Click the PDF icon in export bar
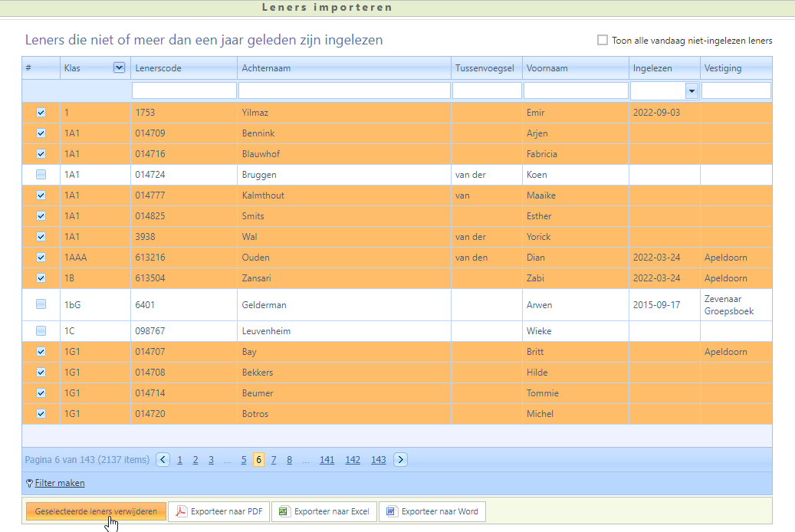This screenshot has height=532, width=795. pyautogui.click(x=182, y=511)
